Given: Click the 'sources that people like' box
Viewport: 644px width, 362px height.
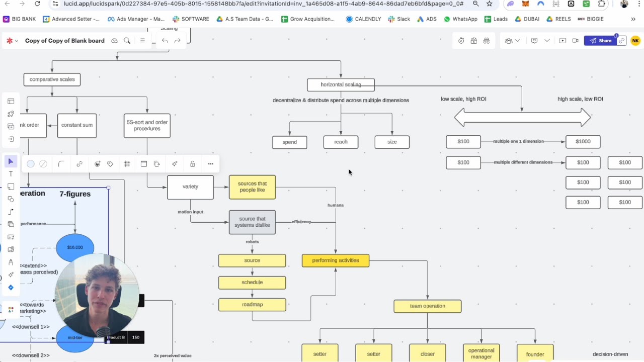Looking at the screenshot, I should [252, 187].
